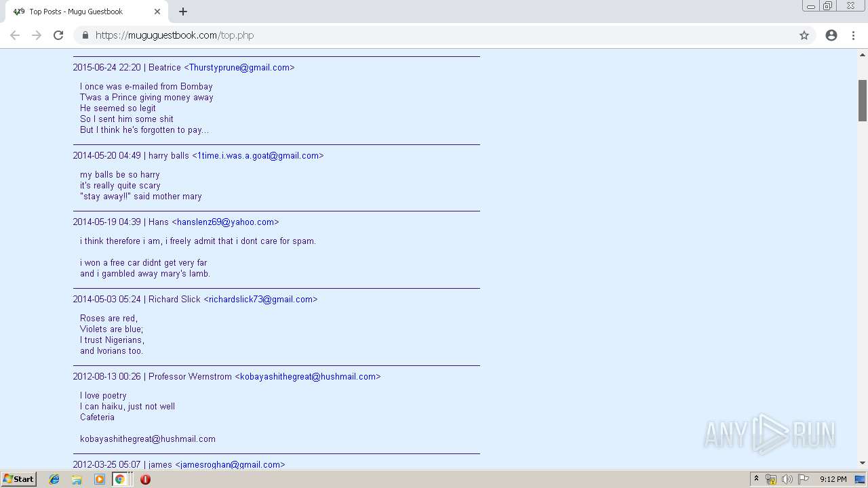The height and width of the screenshot is (488, 868).
Task: Click the post date 2015-06-24 22:20
Action: [107, 68]
